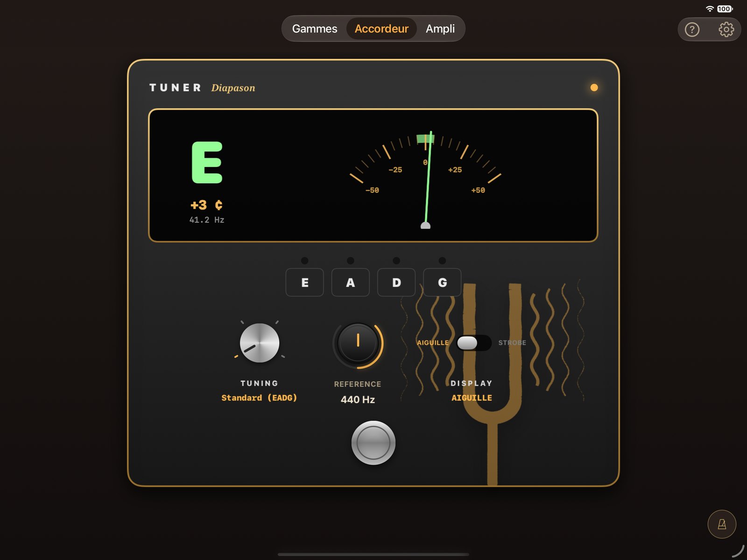
Task: Select the E string button
Action: (304, 282)
